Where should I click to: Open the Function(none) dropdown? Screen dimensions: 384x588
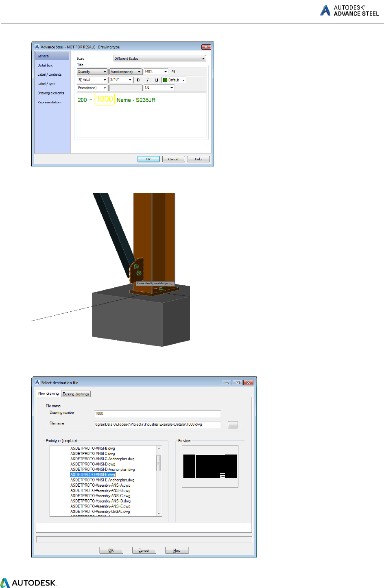(x=126, y=72)
